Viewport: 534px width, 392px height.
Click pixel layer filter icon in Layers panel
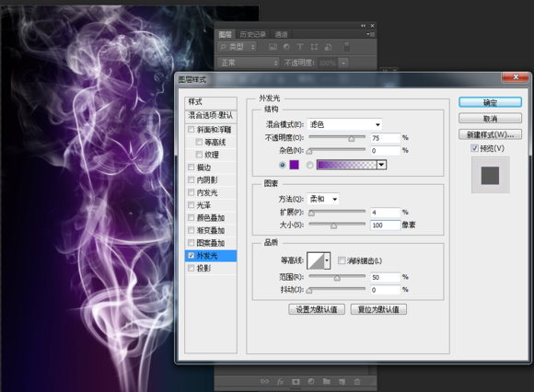(x=273, y=47)
